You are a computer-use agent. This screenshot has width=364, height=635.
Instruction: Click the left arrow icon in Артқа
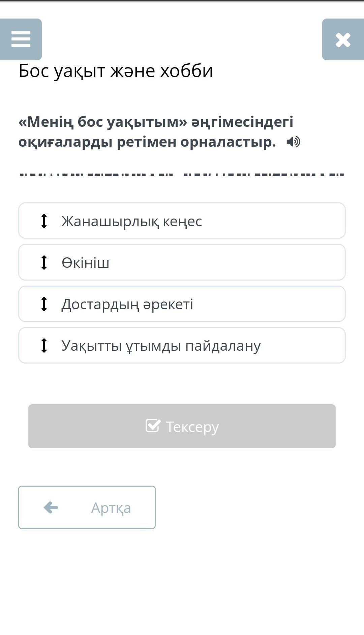(x=51, y=507)
